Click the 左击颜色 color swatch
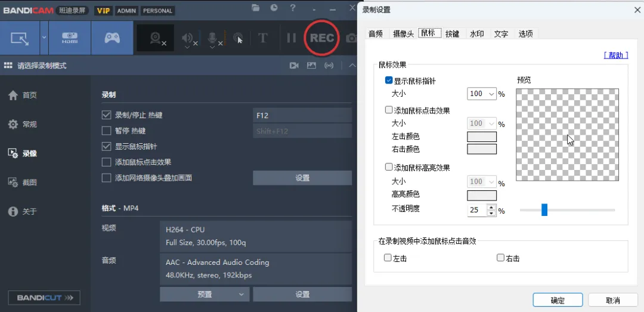This screenshot has width=644, height=312. 482,137
